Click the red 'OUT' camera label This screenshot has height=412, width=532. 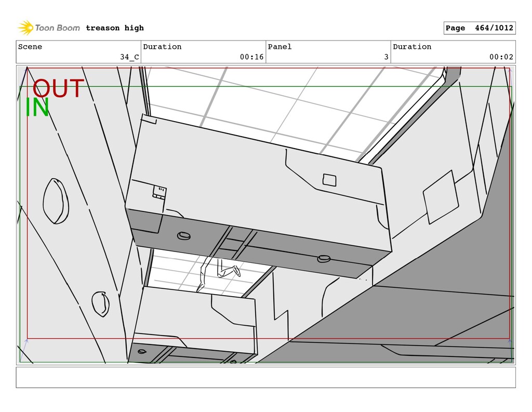[x=58, y=88]
